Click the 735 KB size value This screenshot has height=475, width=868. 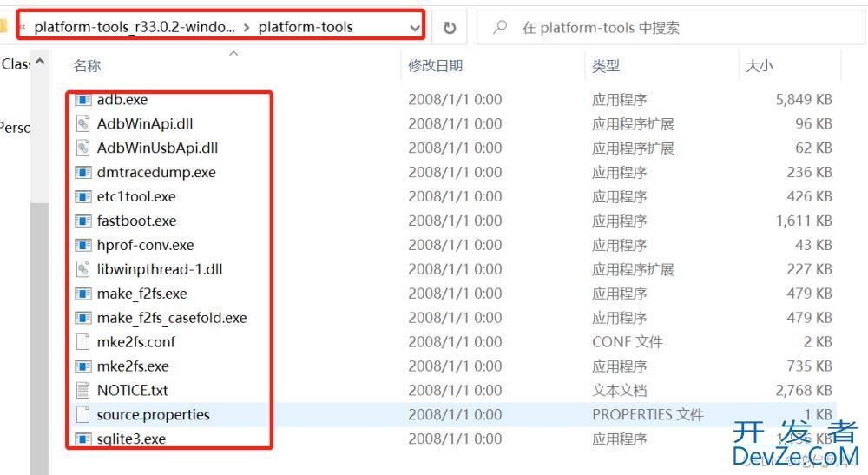tap(809, 366)
